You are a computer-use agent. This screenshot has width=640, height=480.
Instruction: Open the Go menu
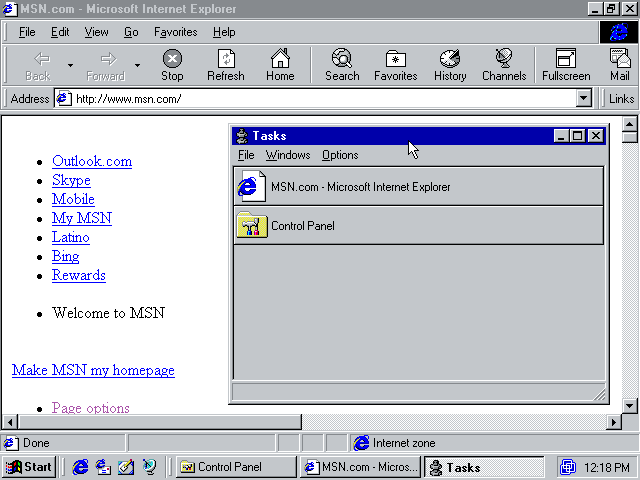[131, 32]
